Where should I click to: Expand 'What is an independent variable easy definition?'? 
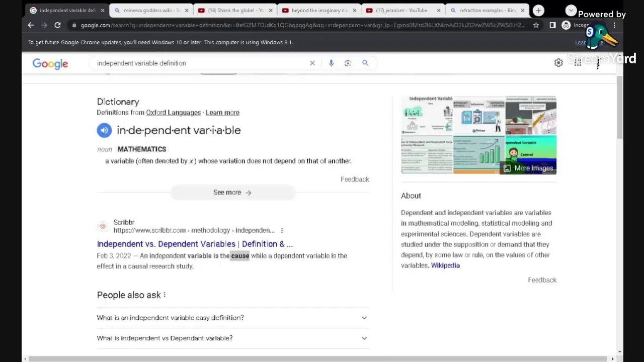click(x=233, y=318)
